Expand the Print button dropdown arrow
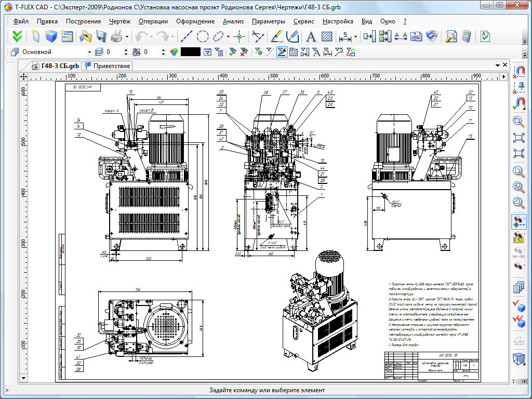Image resolution: width=532 pixels, height=399 pixels. (126, 36)
